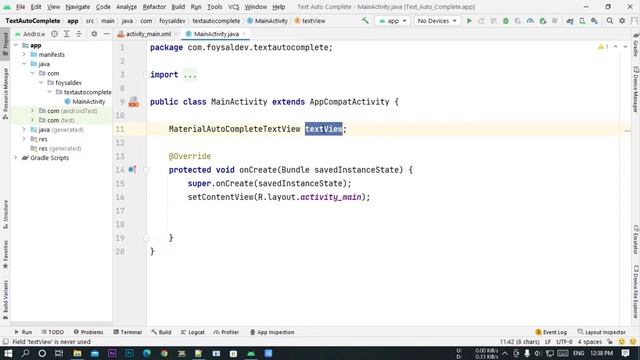Open Android view selector in Project panel

pyautogui.click(x=30, y=34)
